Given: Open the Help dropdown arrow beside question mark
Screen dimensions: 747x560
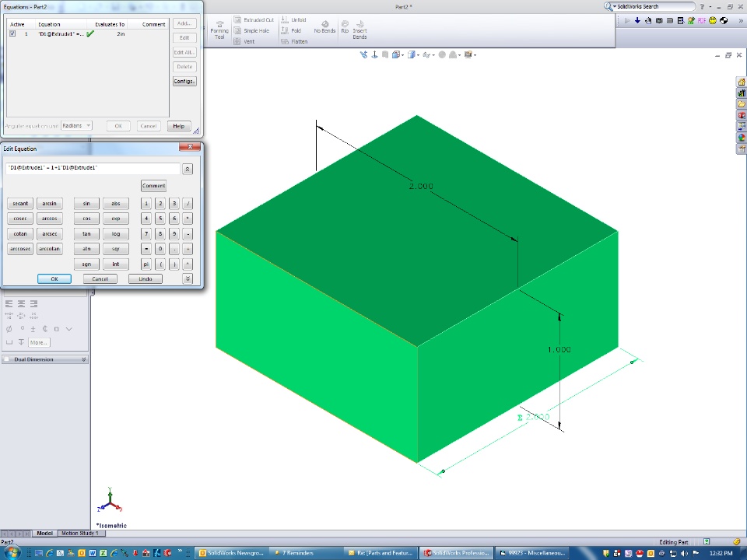Looking at the screenshot, I should (x=710, y=7).
